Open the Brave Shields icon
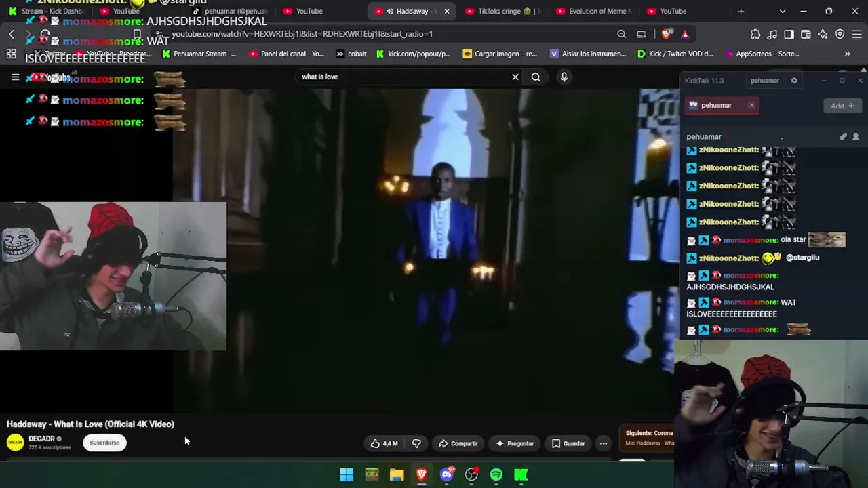The width and height of the screenshot is (868, 488). coord(667,34)
